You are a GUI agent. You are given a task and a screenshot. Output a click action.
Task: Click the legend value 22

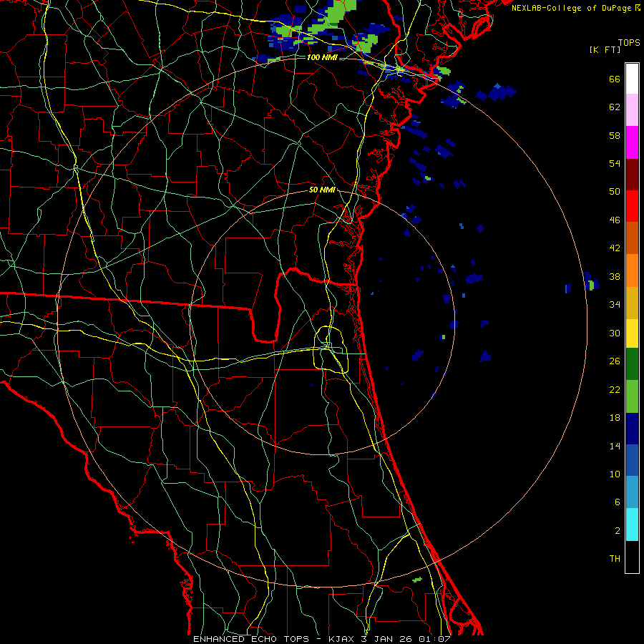tap(615, 389)
